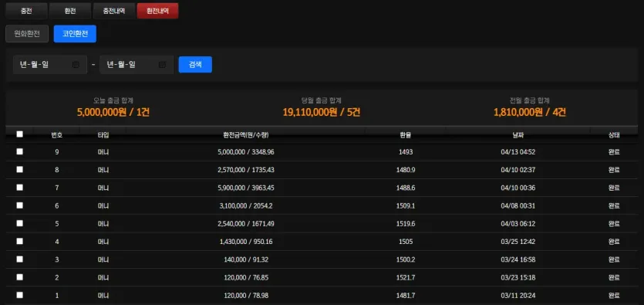The height and width of the screenshot is (305, 644).
Task: Check the box for row number 4
Action: pyautogui.click(x=20, y=241)
